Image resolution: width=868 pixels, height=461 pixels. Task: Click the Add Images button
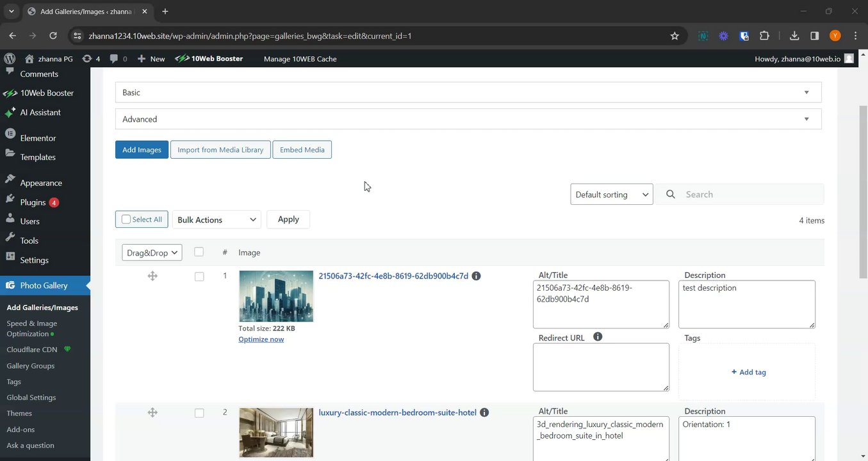click(x=142, y=150)
